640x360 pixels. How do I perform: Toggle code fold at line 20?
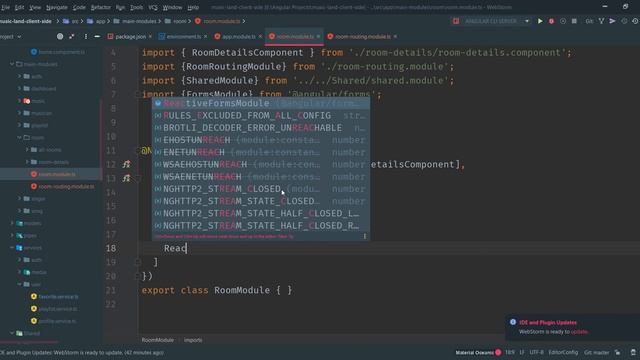coord(138,276)
